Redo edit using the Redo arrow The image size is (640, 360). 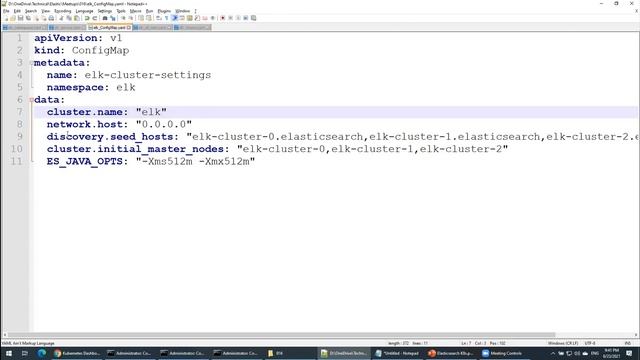pyautogui.click(x=95, y=18)
